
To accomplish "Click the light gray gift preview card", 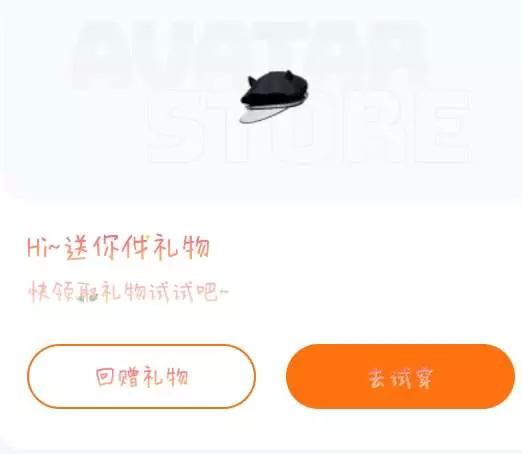I will 261,102.
